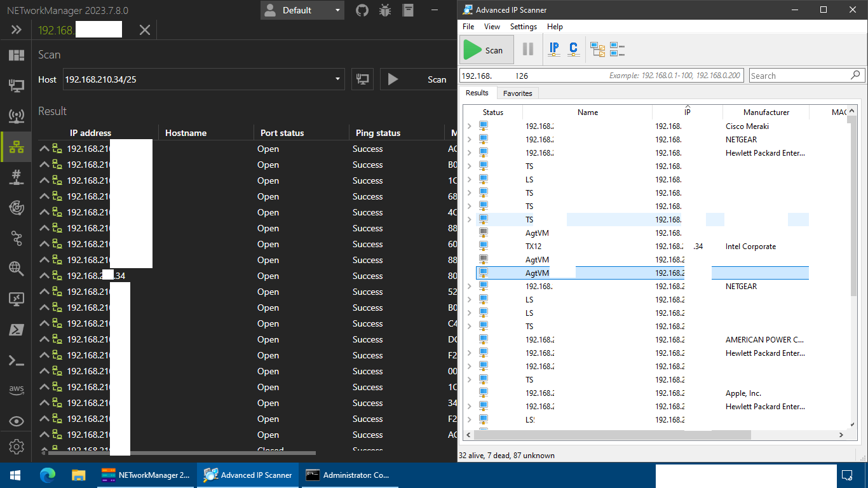The width and height of the screenshot is (868, 488).
Task: Open the Network Interface tool in sidebar
Action: point(16,86)
